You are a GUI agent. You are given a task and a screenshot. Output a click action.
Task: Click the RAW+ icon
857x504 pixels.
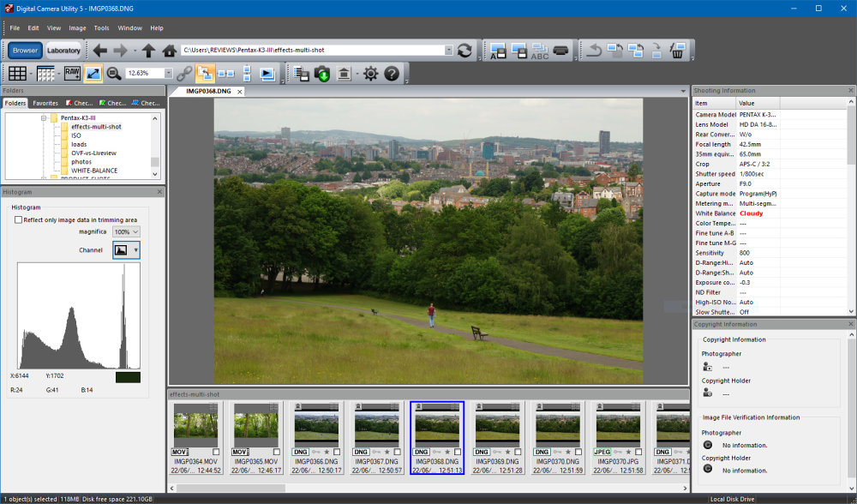72,73
